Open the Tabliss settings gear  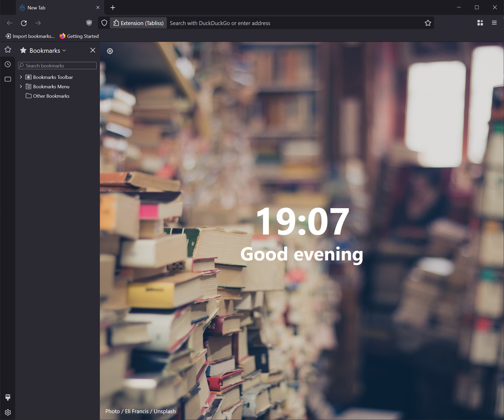coord(110,51)
